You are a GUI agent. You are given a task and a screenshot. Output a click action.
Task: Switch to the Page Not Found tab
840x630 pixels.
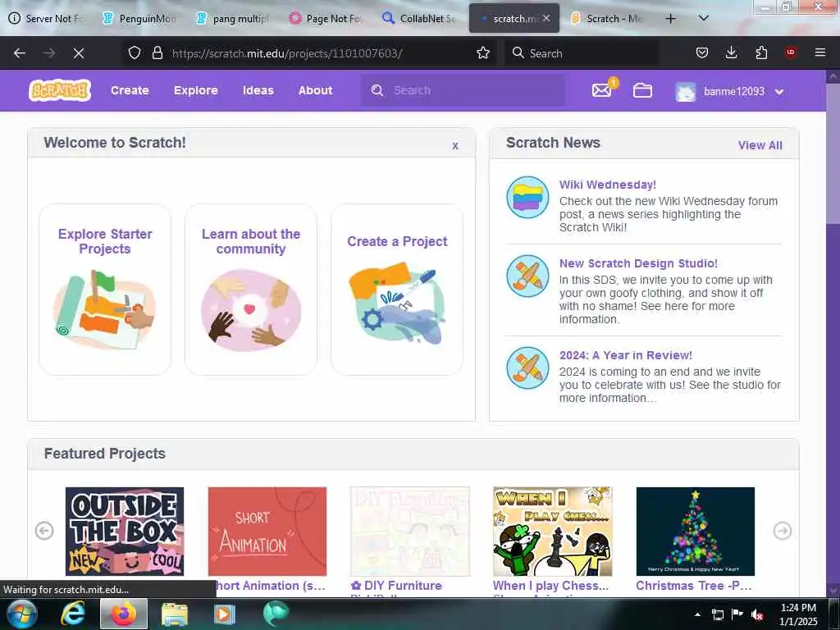326,18
